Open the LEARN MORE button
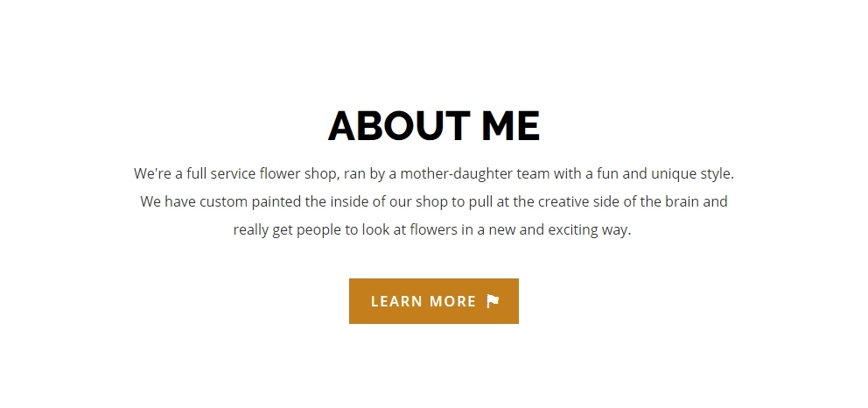 (x=434, y=301)
